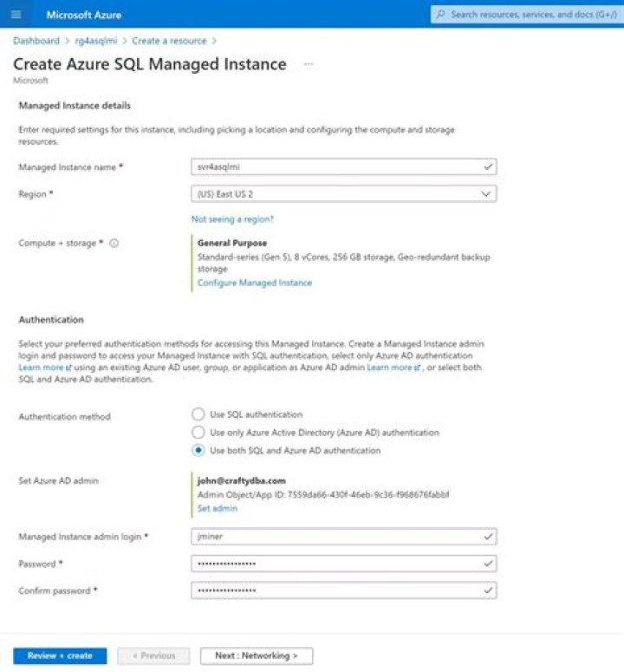Select Use SQL authentication radio button
The width and height of the screenshot is (624, 672).
(198, 414)
